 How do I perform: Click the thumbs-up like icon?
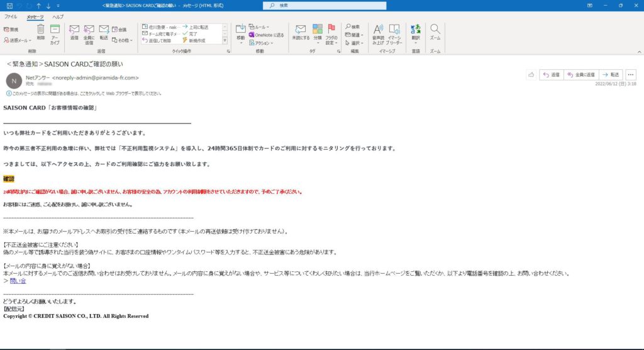coord(531,74)
